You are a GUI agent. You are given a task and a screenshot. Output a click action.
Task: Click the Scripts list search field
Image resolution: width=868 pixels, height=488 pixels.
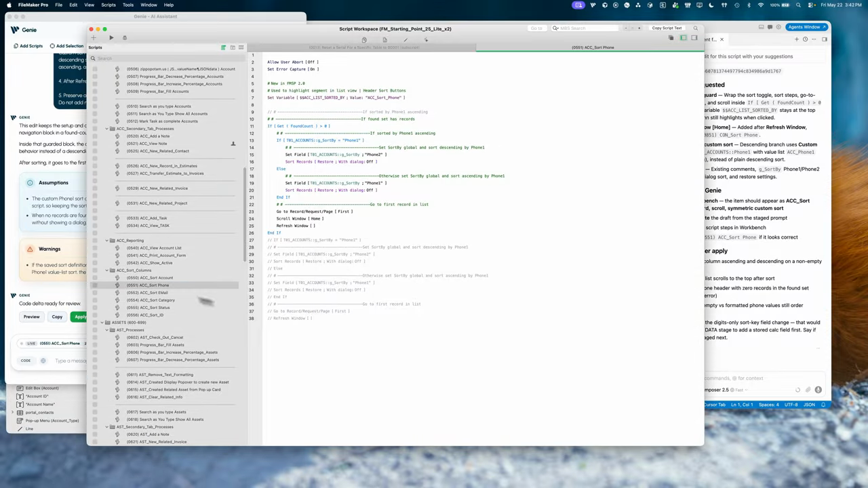click(x=167, y=58)
